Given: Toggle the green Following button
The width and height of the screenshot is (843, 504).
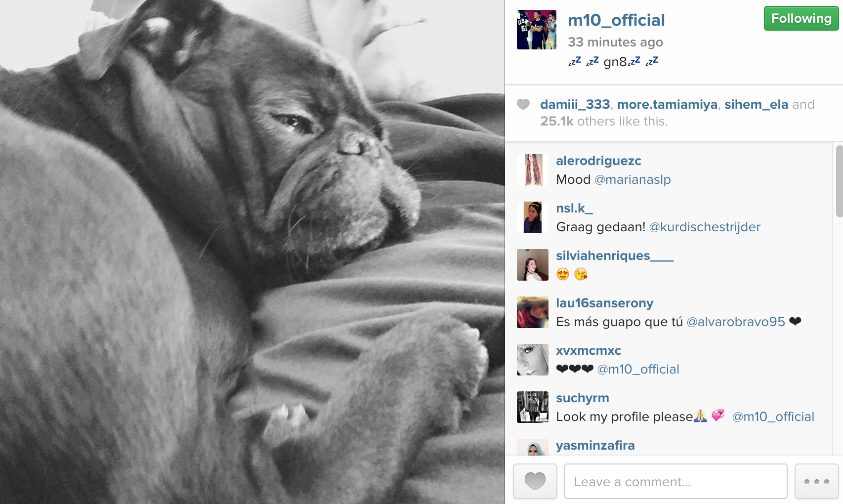Looking at the screenshot, I should click(x=801, y=18).
